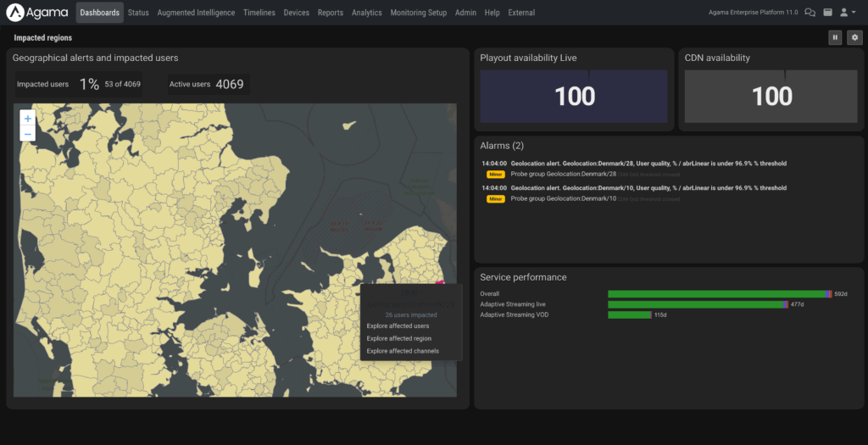Expand the user account dropdown
This screenshot has width=868, height=445.
click(847, 13)
